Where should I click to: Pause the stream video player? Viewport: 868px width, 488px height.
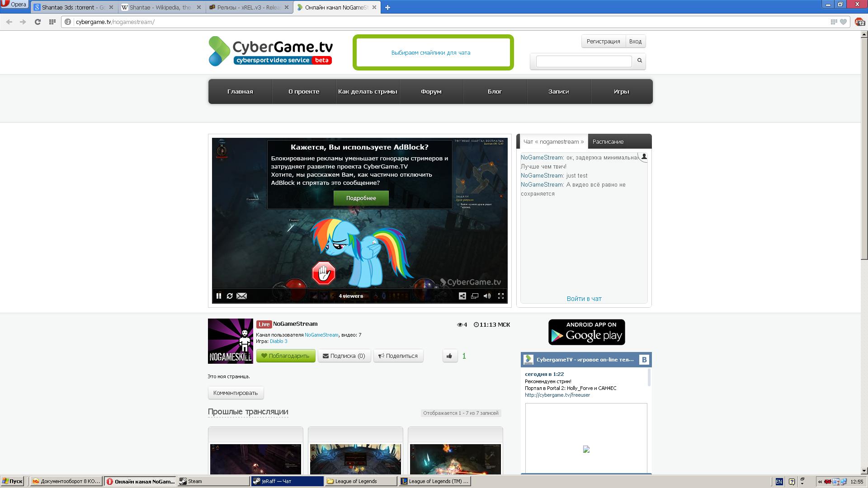[219, 296]
